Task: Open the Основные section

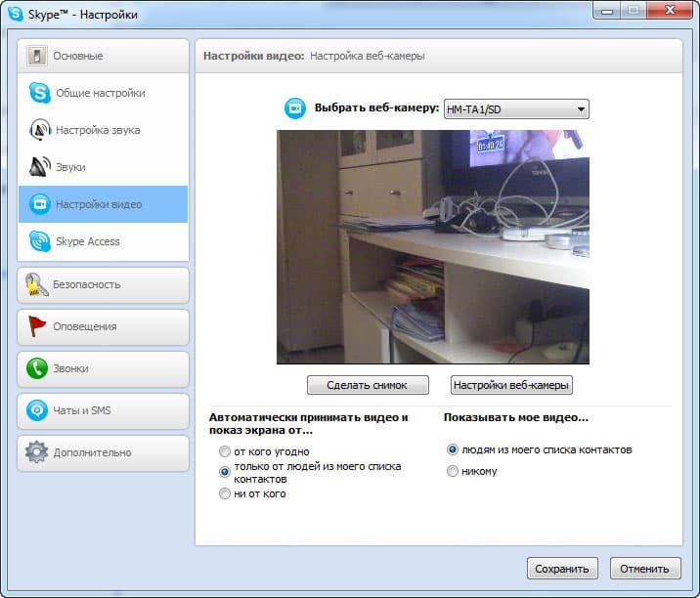Action: pyautogui.click(x=103, y=56)
